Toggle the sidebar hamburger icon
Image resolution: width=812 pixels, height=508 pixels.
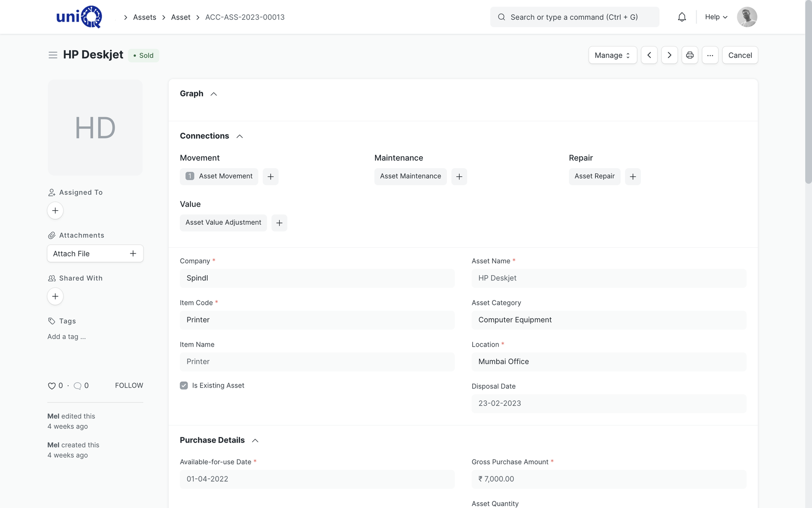click(x=53, y=55)
